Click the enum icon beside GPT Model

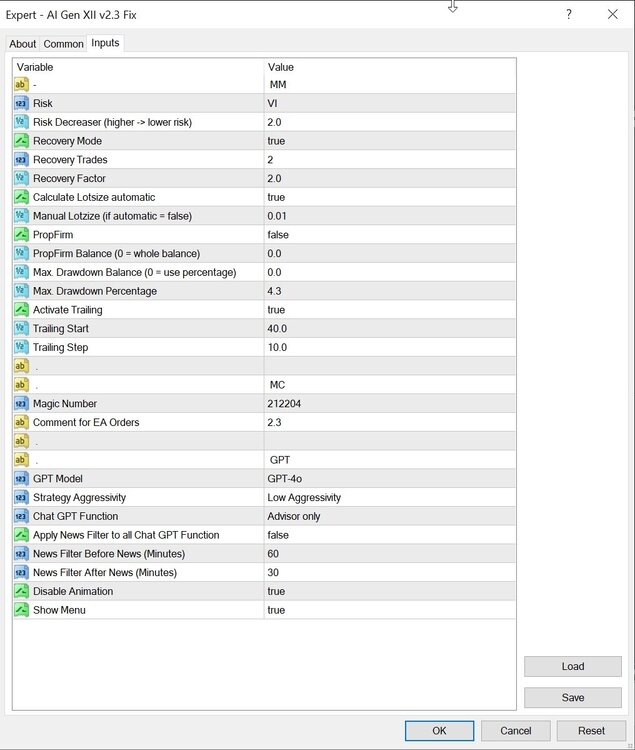coord(21,478)
